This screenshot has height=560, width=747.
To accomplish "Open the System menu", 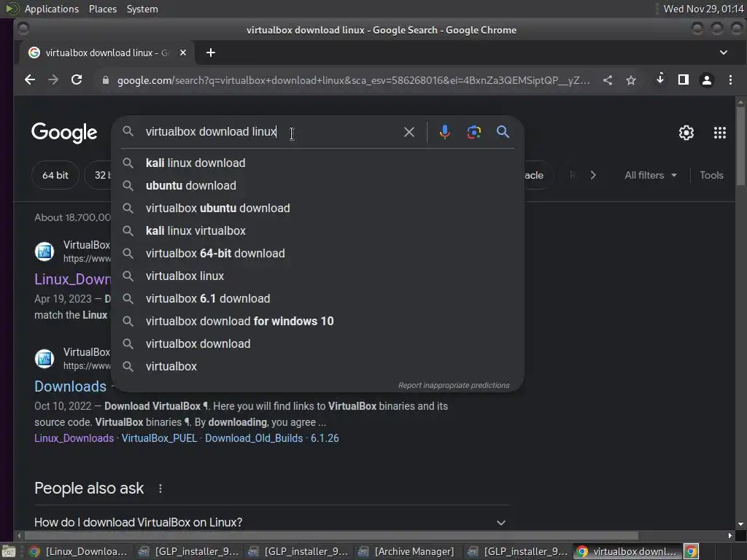I will pyautogui.click(x=142, y=9).
